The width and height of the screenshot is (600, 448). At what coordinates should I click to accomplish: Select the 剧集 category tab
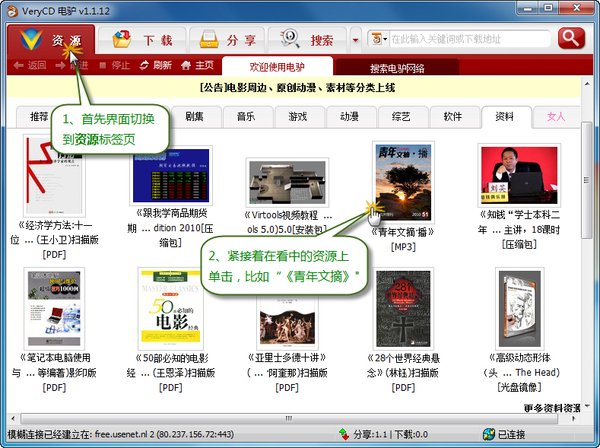[194, 116]
